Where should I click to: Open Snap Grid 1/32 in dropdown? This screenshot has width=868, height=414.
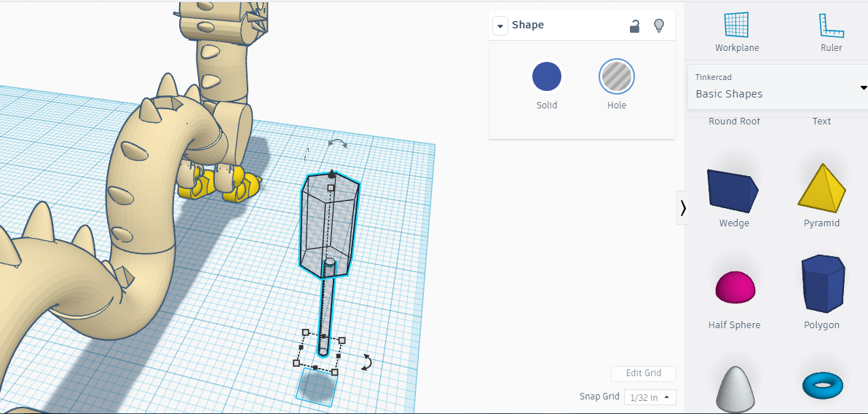650,397
